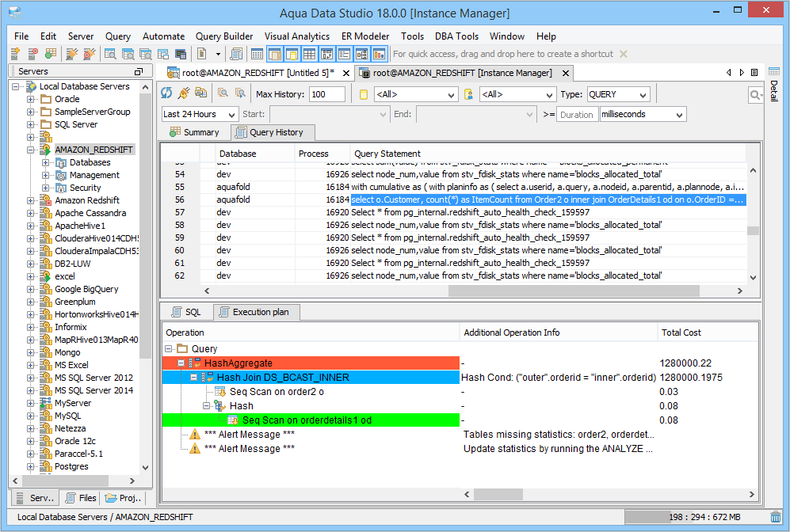
Task: Click in the Max History input field
Action: click(x=327, y=94)
